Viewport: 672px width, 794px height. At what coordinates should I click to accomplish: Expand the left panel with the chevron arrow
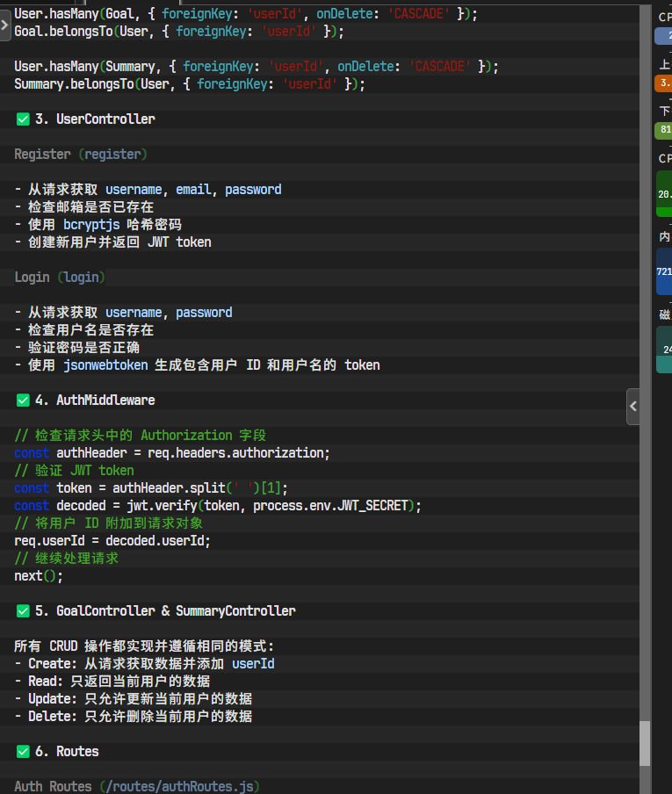point(4,23)
